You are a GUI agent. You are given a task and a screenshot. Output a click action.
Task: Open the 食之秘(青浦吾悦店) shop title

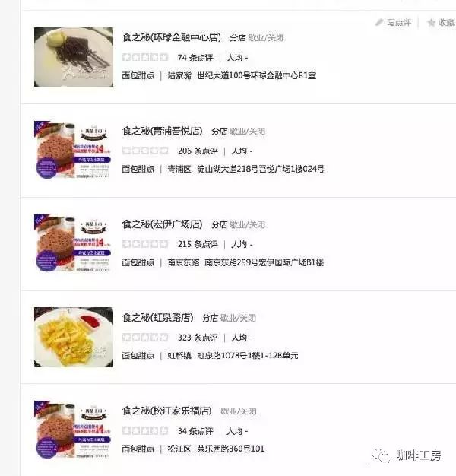[163, 131]
